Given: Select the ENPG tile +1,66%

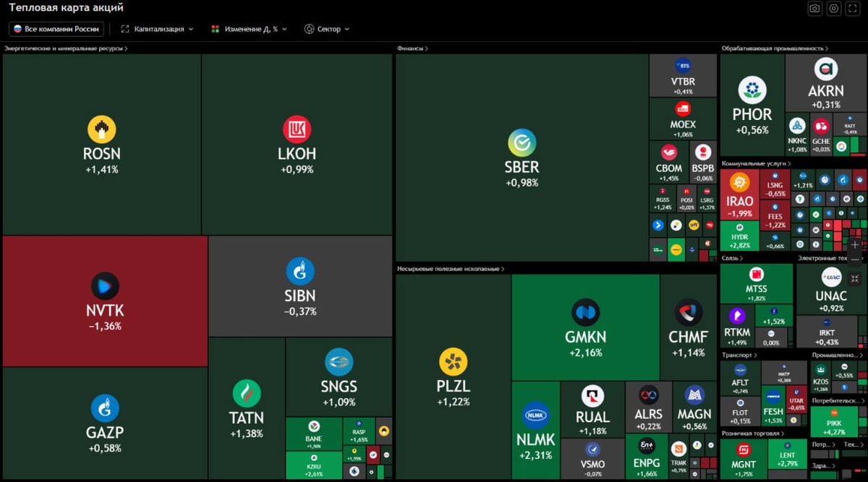Looking at the screenshot, I should [646, 456].
